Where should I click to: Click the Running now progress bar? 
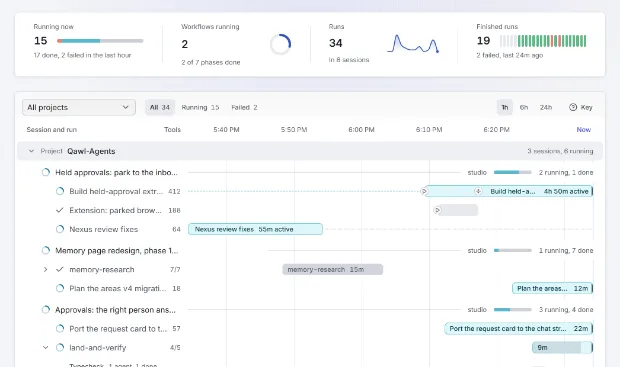pos(100,41)
